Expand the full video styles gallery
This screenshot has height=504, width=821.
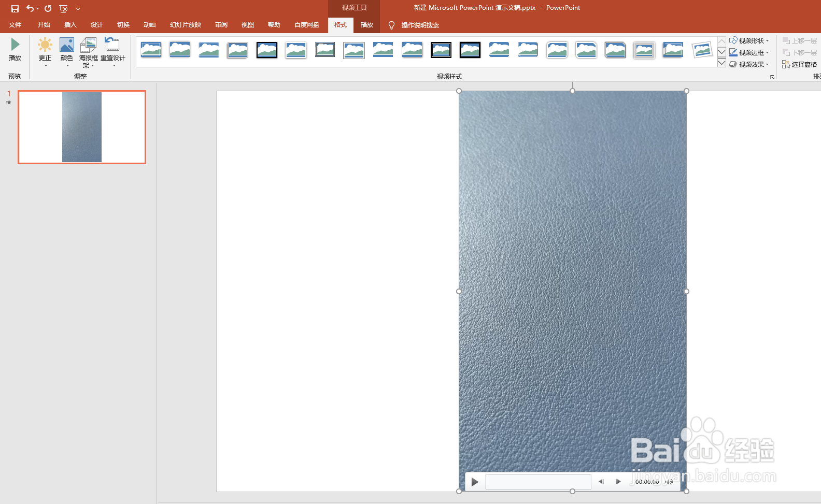[x=721, y=63]
